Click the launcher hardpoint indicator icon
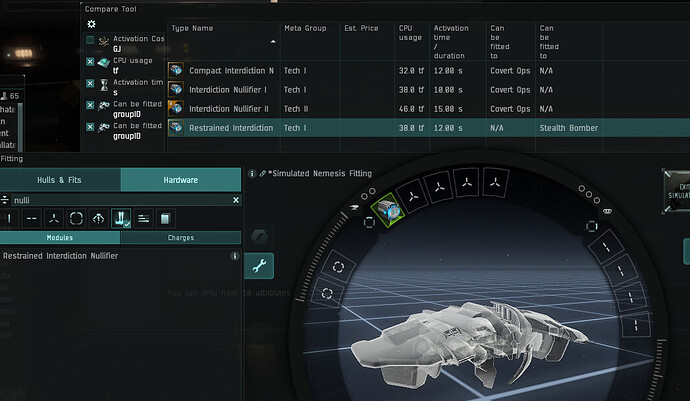The width and height of the screenshot is (690, 401). pos(608,211)
